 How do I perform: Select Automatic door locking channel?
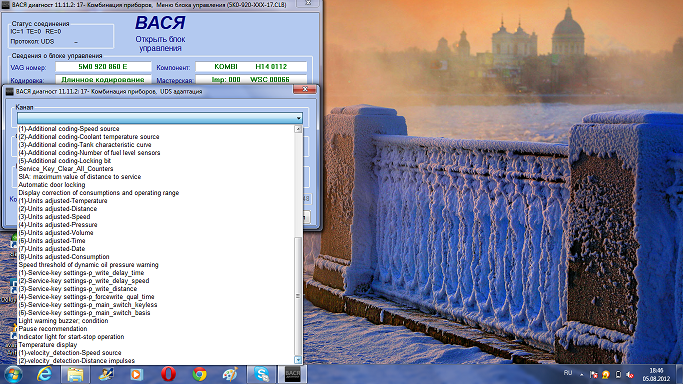click(52, 185)
